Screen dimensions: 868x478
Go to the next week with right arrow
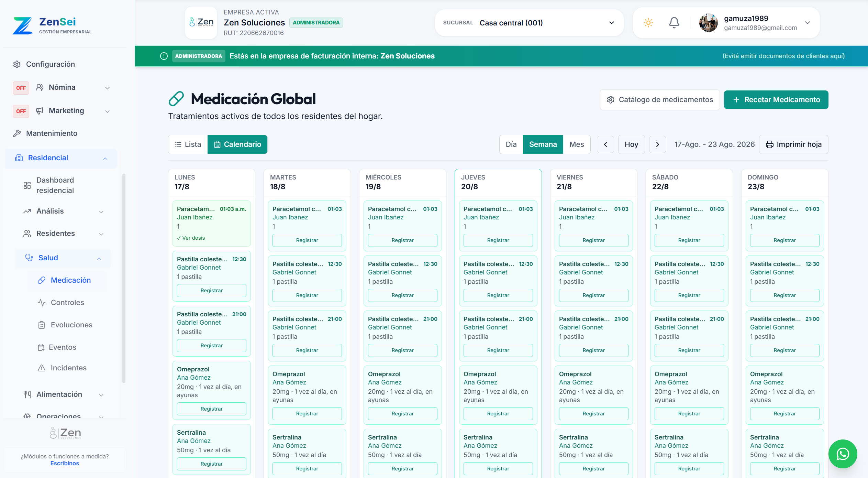658,144
